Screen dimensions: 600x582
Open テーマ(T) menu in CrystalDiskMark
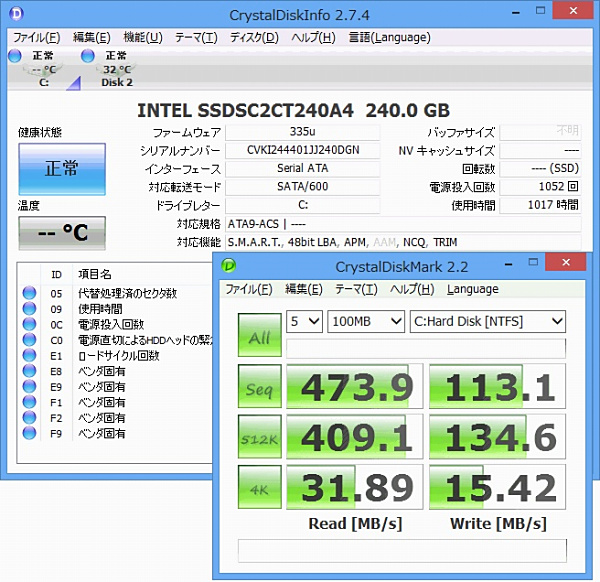tap(356, 289)
